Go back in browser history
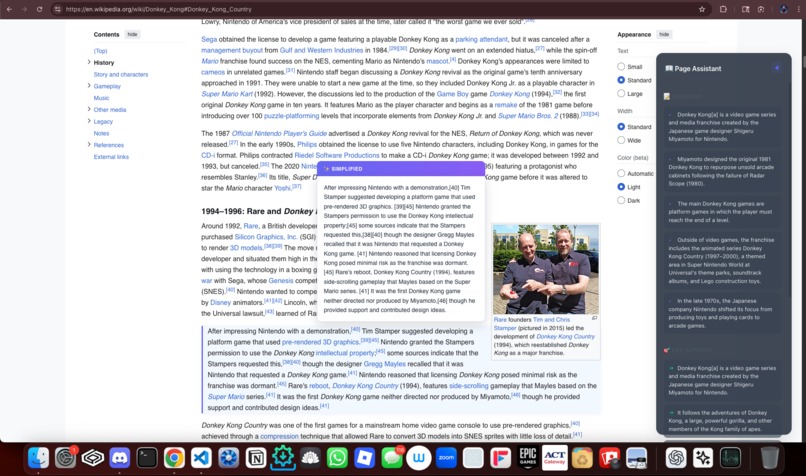The image size is (806, 476). click(x=9, y=9)
